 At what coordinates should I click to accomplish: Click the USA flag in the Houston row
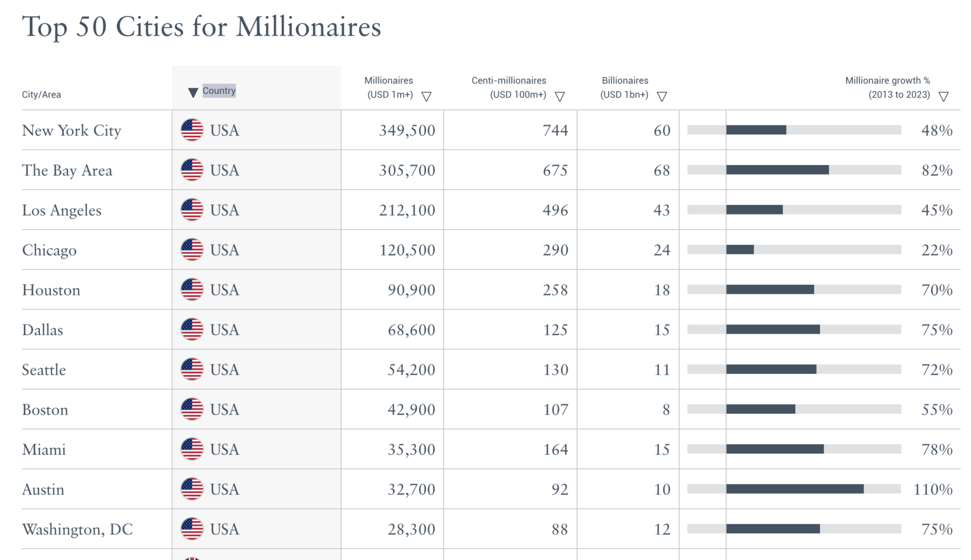click(192, 289)
